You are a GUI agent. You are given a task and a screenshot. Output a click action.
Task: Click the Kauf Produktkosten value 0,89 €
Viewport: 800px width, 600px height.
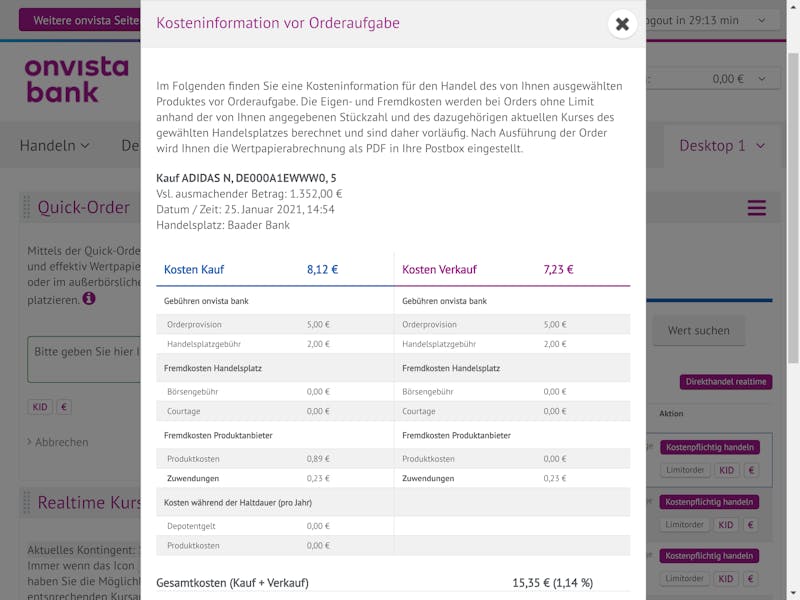[x=318, y=459]
